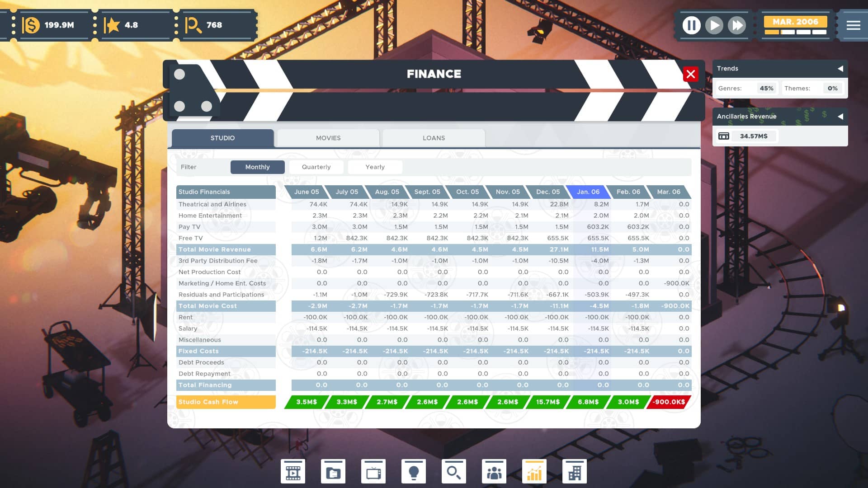Click the -10.5M distribution fee for Dec. 05
Screen dimensions: 868x488
click(x=558, y=261)
